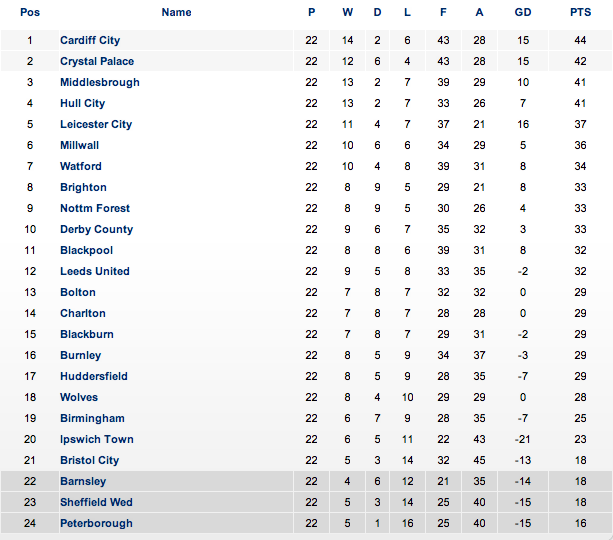Click the Pos column header
This screenshot has width=613, height=540.
point(30,13)
